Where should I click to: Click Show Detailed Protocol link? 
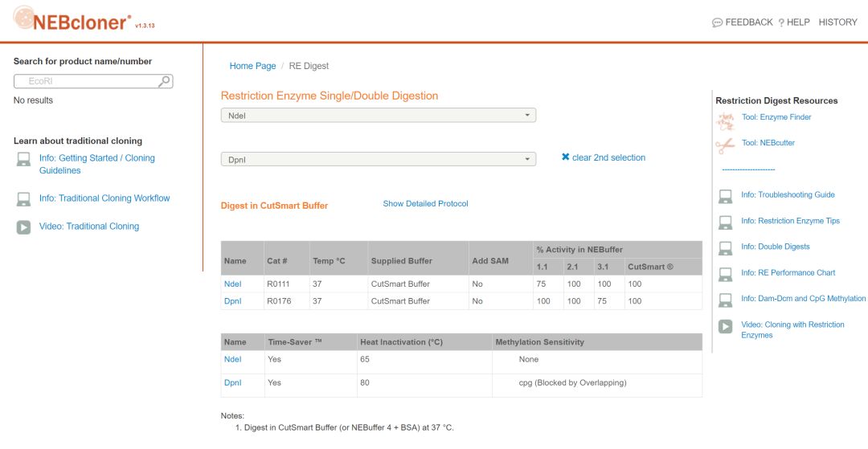[x=425, y=203]
